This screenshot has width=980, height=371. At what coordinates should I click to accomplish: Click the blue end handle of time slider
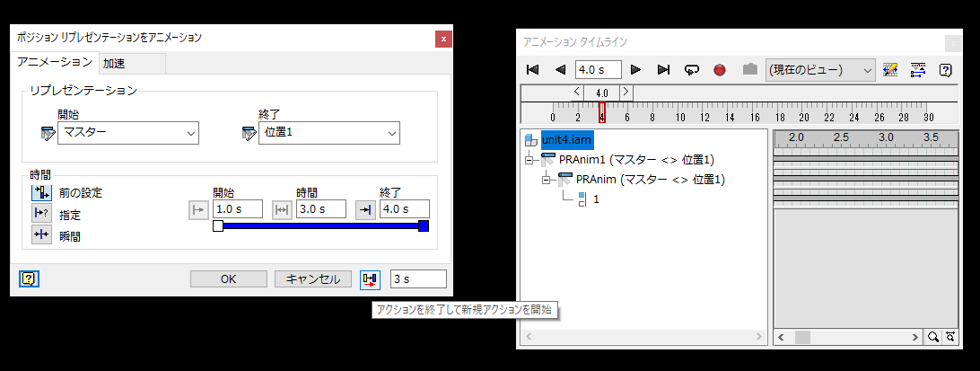coord(424,225)
